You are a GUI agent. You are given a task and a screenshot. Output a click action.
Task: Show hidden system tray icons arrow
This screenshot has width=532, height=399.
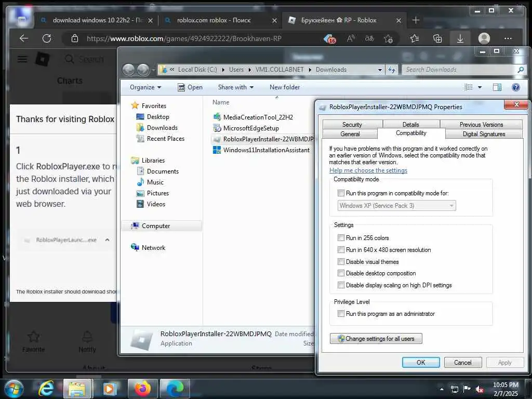442,389
